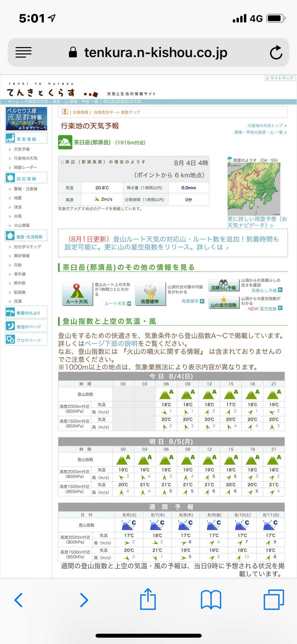Select 火山情報 in the sidebar

(22, 225)
